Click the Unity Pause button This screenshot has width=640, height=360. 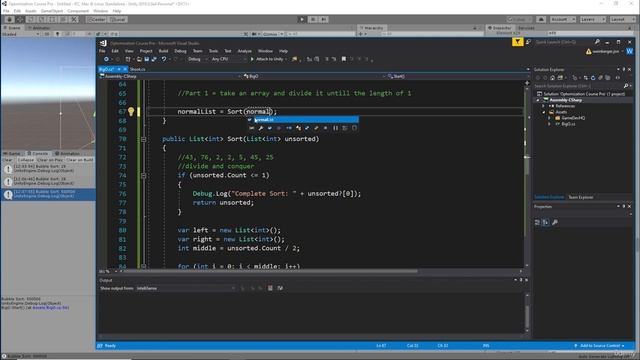(x=313, y=19)
